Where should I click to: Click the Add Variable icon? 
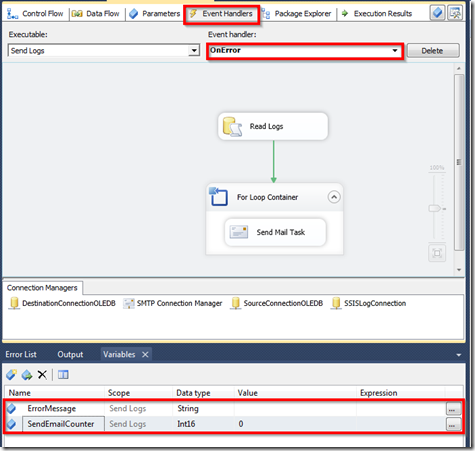click(x=11, y=375)
